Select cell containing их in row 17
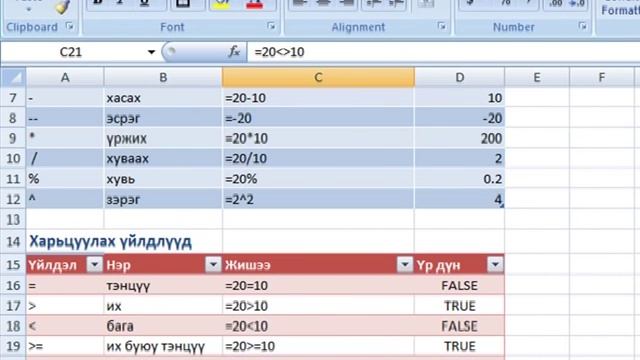This screenshot has height=360, width=640. [163, 306]
